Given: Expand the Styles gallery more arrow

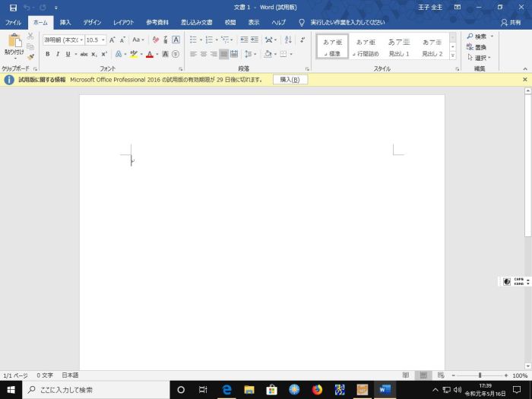Looking at the screenshot, I should click(x=453, y=55).
